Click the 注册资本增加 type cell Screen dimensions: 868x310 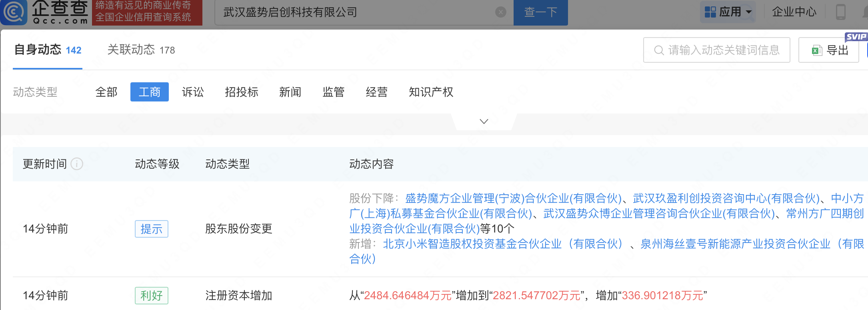click(x=239, y=296)
